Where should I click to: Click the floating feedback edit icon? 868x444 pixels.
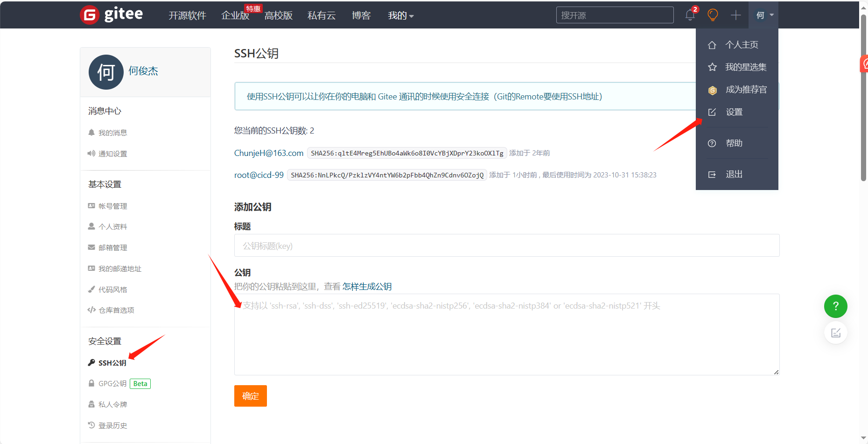point(836,333)
